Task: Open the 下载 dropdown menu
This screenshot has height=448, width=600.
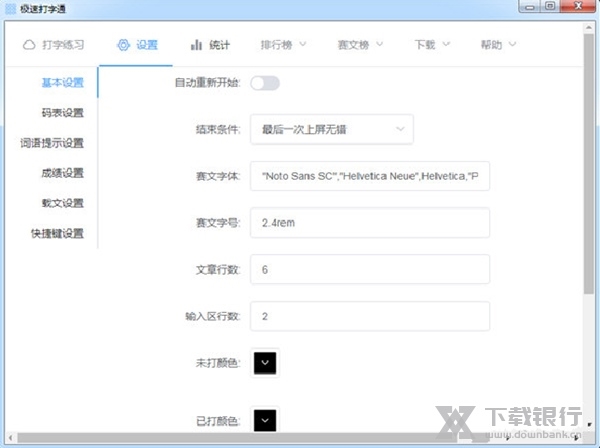Action: point(432,45)
